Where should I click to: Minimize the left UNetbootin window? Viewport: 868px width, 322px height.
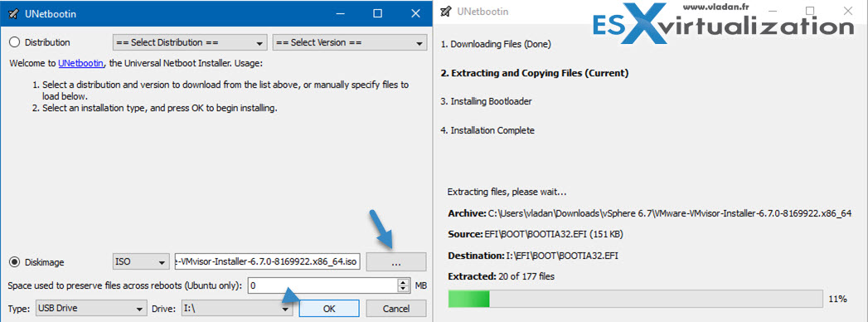click(x=342, y=14)
